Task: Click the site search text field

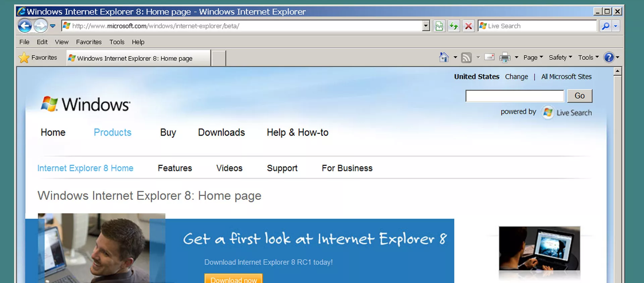Action: coord(515,96)
